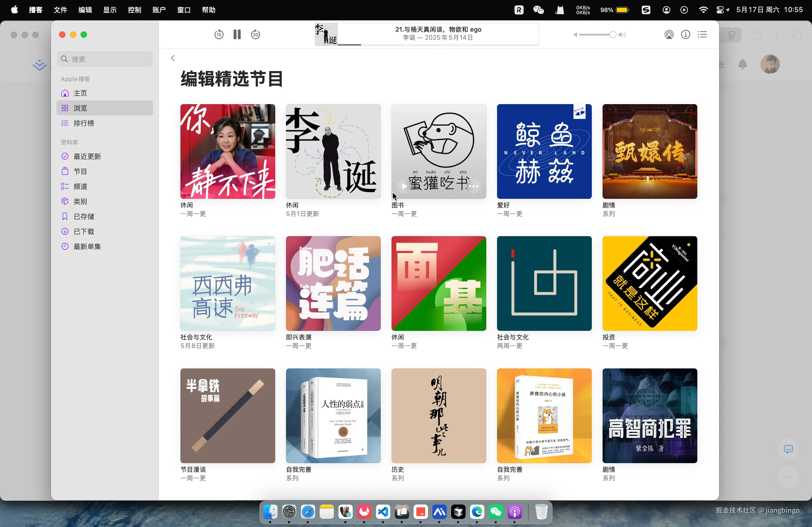Open 已下载 library section
812x527 pixels.
pyautogui.click(x=83, y=231)
